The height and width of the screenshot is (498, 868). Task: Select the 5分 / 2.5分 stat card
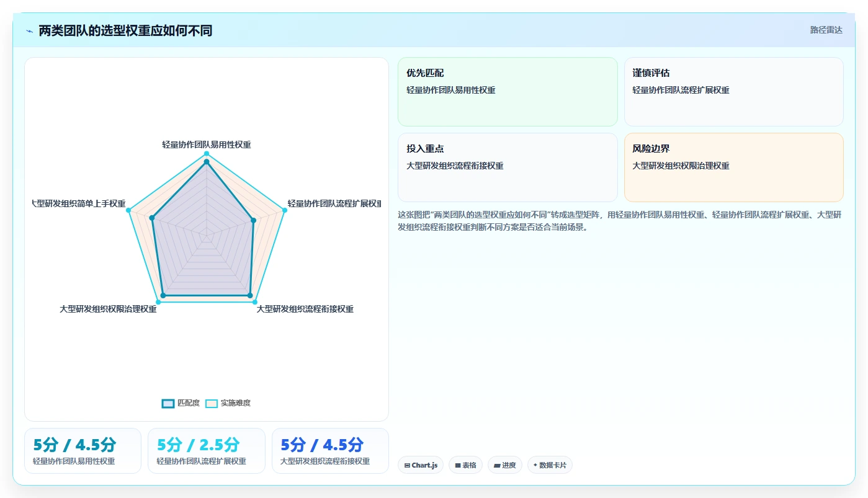207,451
